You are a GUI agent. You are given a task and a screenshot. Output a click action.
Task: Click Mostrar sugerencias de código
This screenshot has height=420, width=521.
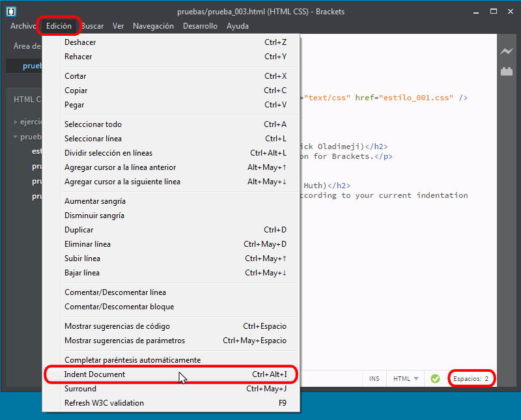pyautogui.click(x=171, y=326)
